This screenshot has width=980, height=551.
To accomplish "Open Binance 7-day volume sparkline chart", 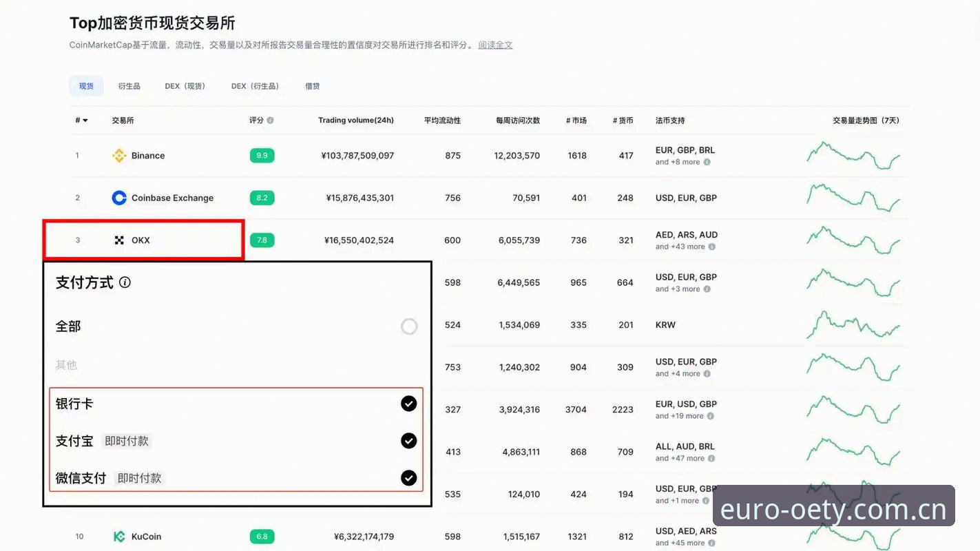I will (853, 156).
